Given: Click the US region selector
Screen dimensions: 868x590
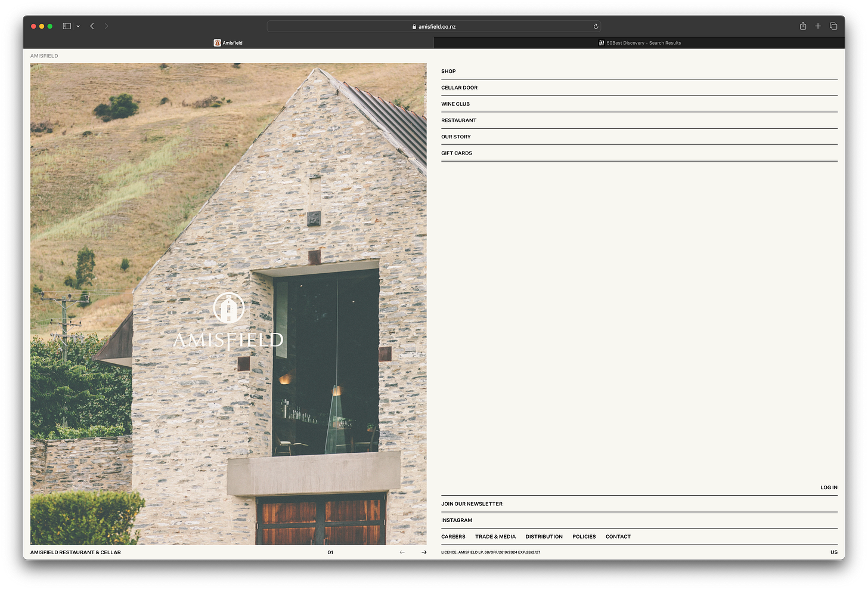Looking at the screenshot, I should tap(833, 552).
